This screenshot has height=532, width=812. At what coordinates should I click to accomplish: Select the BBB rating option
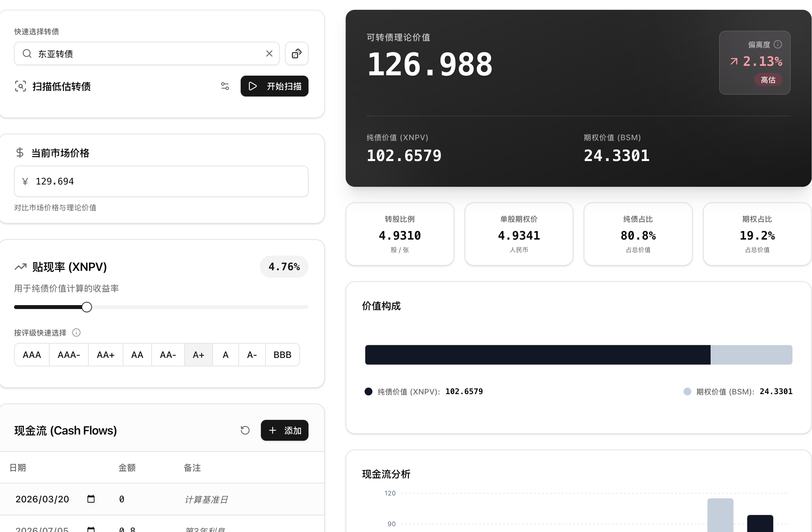(282, 355)
